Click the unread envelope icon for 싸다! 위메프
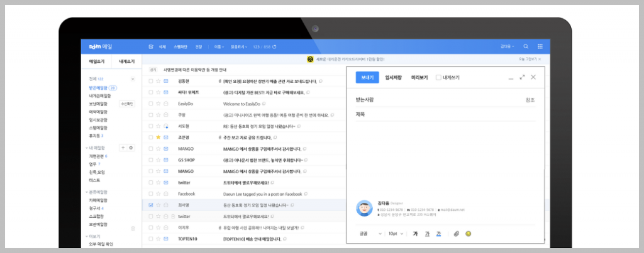Image resolution: width=644 pixels, height=253 pixels. pyautogui.click(x=166, y=93)
